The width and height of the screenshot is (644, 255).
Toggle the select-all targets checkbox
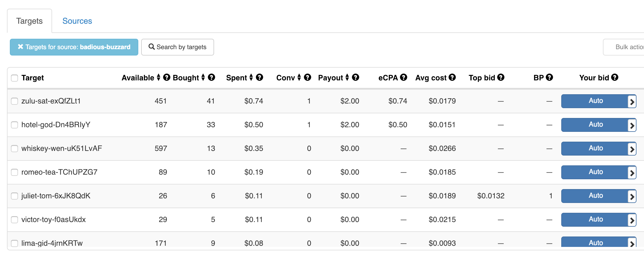tap(14, 78)
